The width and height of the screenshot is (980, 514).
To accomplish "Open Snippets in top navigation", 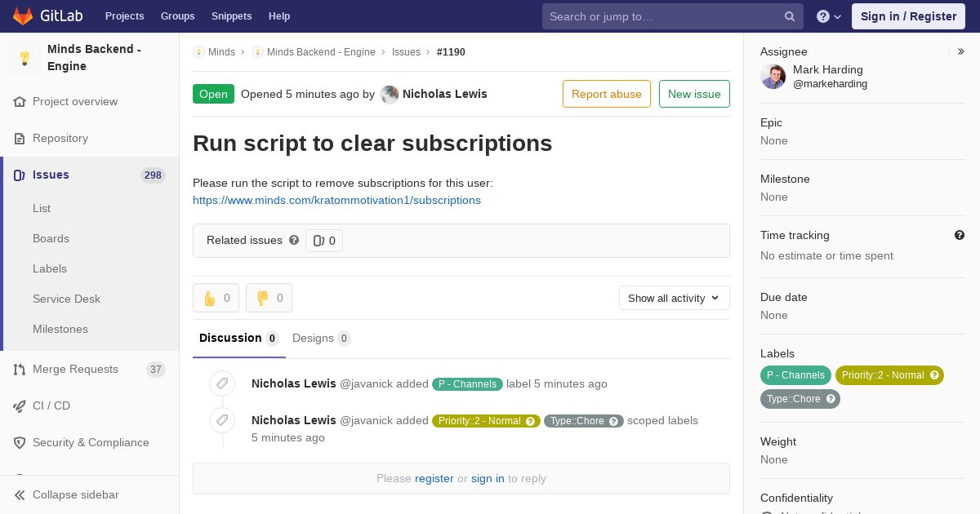I will (231, 16).
